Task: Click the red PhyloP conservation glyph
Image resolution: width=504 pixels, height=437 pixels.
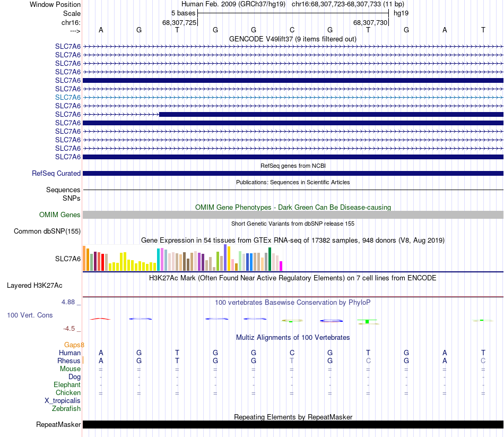Action: [100, 319]
